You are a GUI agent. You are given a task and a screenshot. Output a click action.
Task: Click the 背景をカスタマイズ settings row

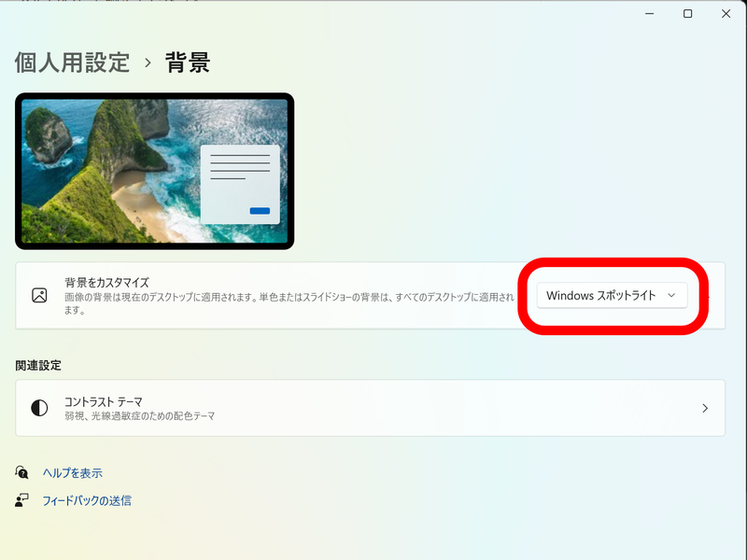(x=280, y=296)
